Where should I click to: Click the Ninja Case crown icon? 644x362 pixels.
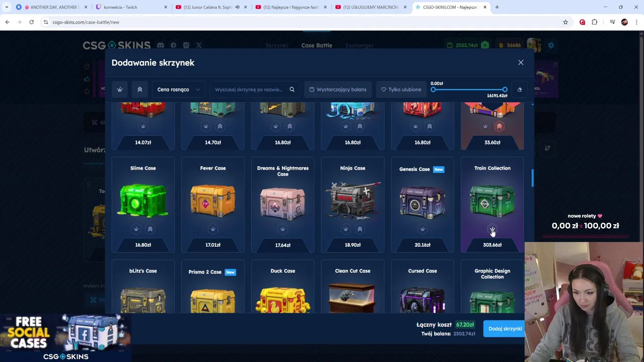(x=346, y=229)
